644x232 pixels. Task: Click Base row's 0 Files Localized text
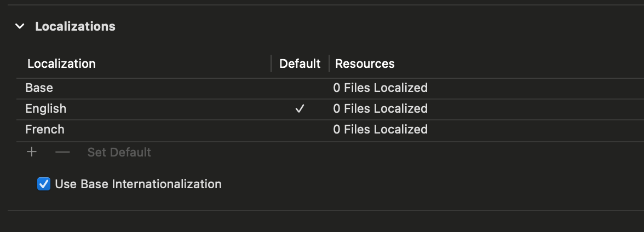point(380,88)
